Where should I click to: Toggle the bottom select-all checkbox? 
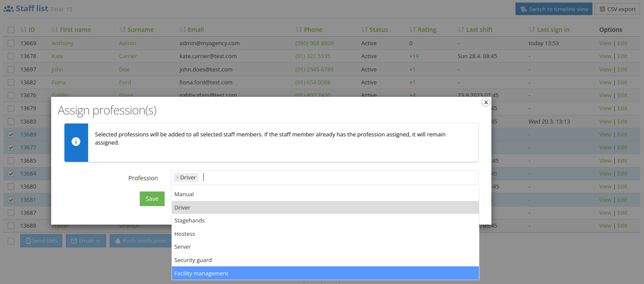pos(11,241)
